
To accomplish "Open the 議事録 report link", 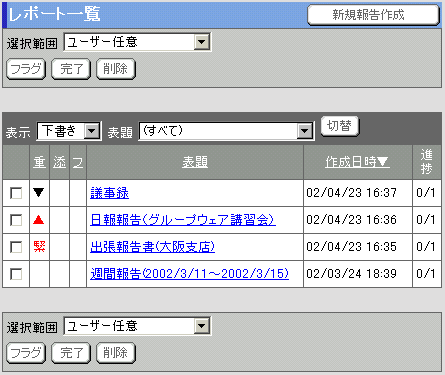I will point(109,193).
